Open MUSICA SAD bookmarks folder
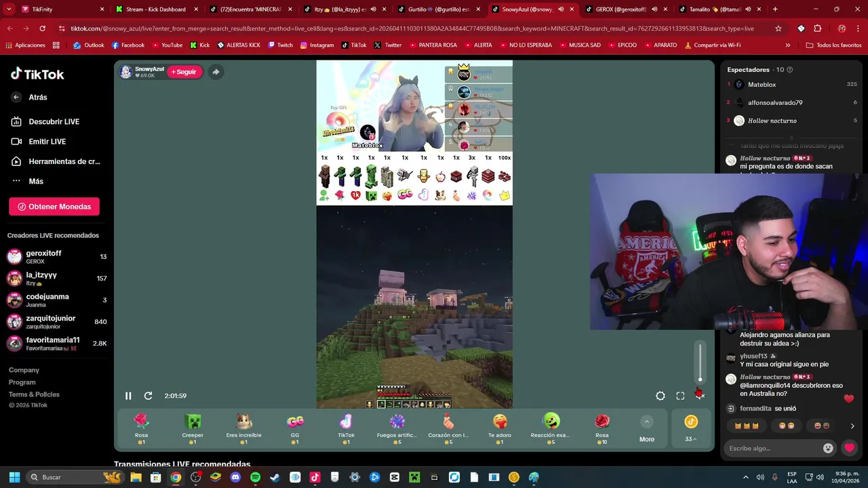This screenshot has height=488, width=868. (x=579, y=45)
